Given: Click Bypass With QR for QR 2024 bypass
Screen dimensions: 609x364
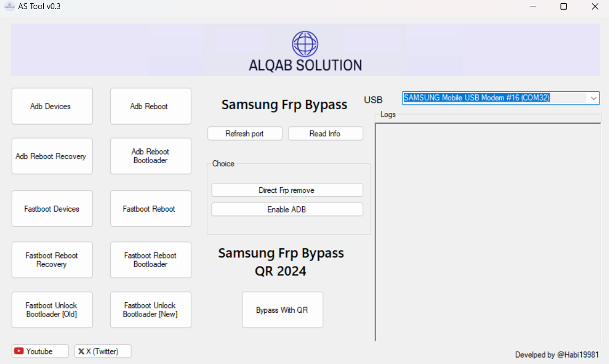Looking at the screenshot, I should pos(282,310).
